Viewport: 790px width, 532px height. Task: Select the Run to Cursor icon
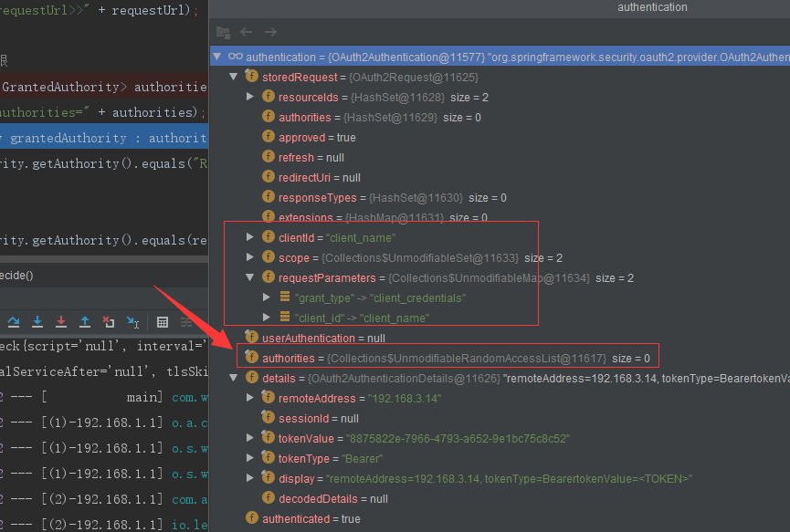click(x=132, y=322)
